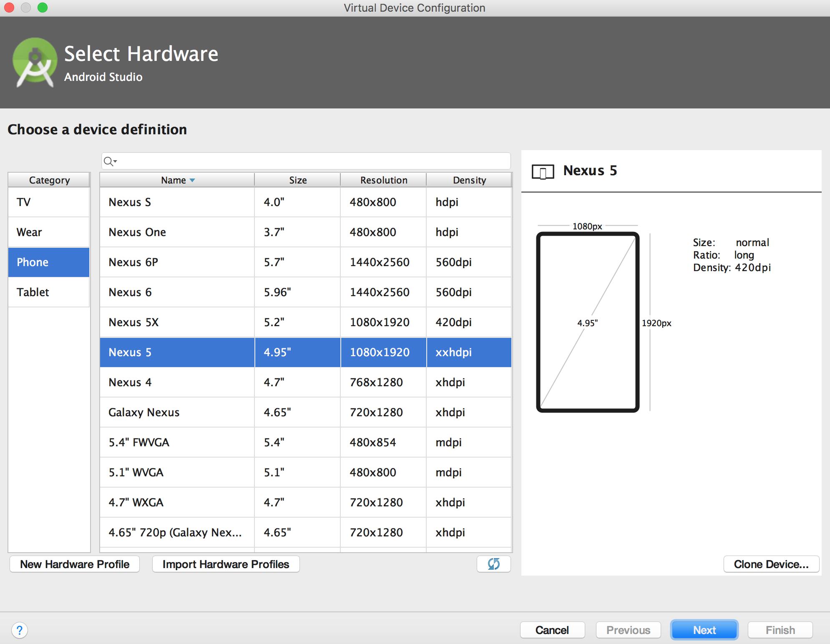Select the Tablet category
830x644 pixels.
click(49, 292)
